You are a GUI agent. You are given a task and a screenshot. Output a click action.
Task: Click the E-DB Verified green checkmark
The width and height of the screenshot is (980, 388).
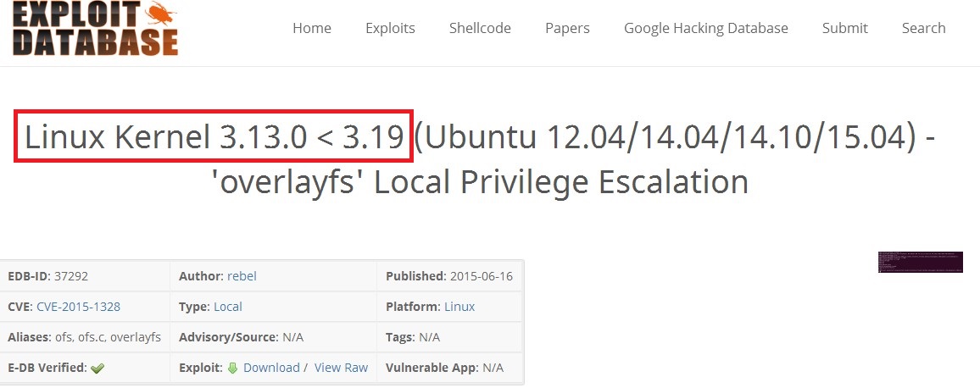[97, 369]
